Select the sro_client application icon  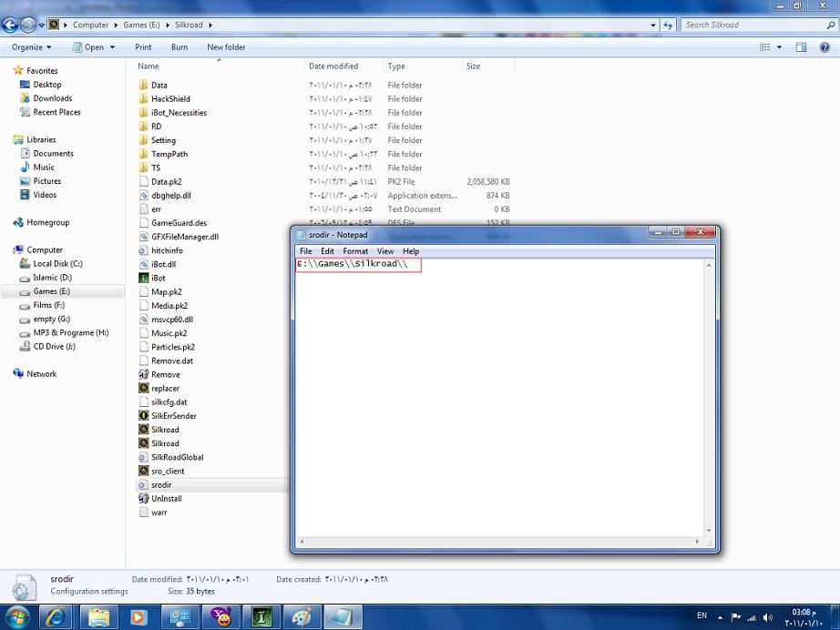[x=143, y=471]
